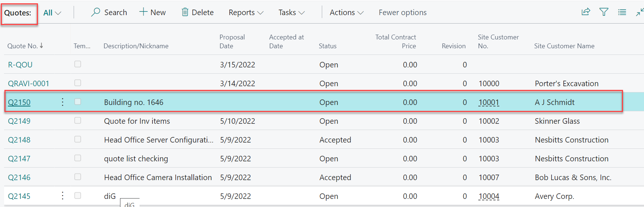
Task: Tick the Template checkbox for Q2146
Action: pos(78,177)
